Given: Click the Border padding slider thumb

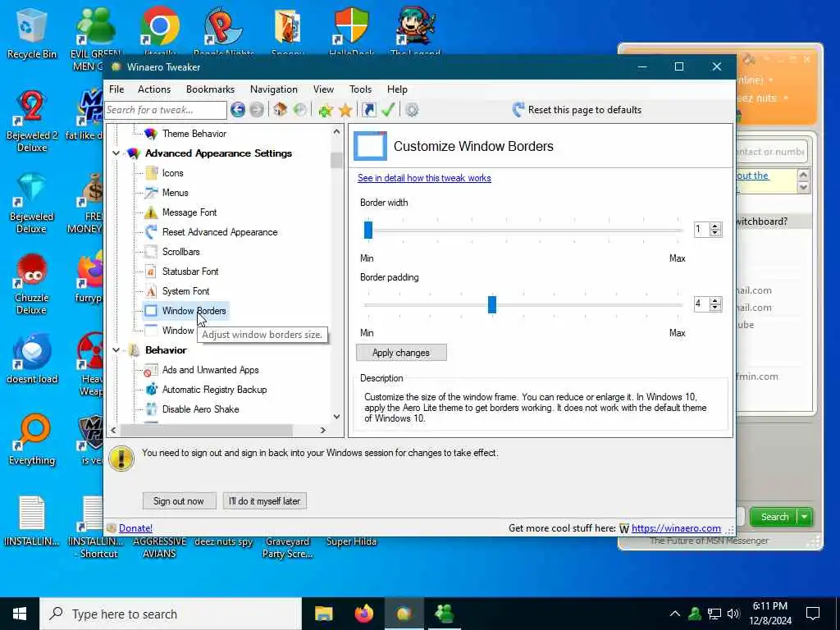Looking at the screenshot, I should (492, 305).
